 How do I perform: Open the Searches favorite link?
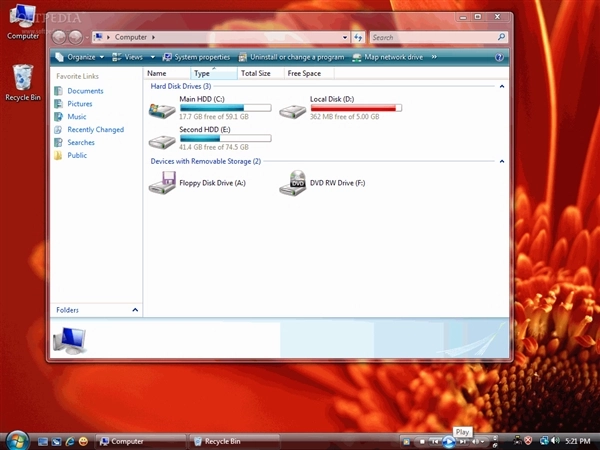[81, 142]
